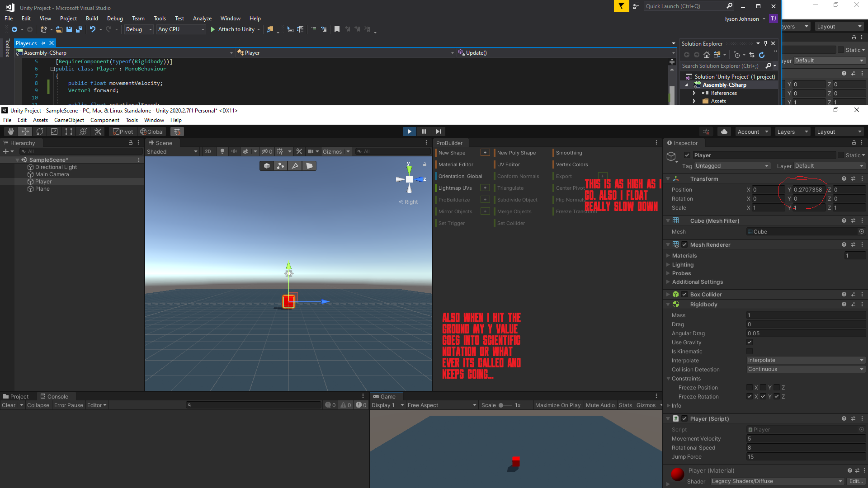
Task: Open Shaded draw mode dropdown
Action: click(172, 151)
